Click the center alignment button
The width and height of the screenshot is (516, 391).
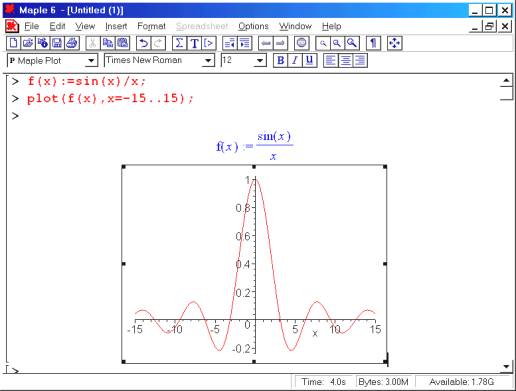(x=345, y=61)
